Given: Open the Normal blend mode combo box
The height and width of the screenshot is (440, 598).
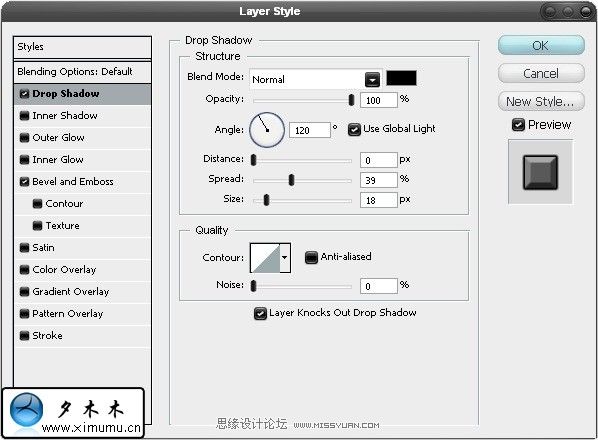Looking at the screenshot, I should tap(316, 79).
